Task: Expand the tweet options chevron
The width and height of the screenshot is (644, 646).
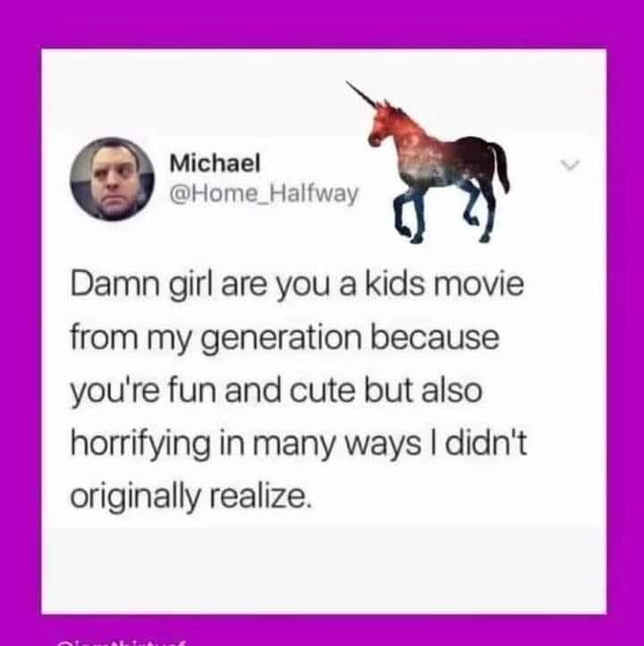Action: point(571,165)
